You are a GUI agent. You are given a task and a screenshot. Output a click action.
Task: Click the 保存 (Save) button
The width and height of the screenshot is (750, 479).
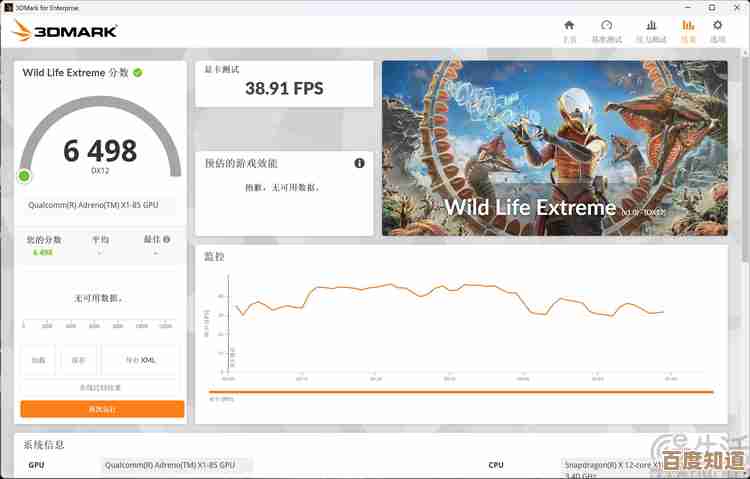[78, 360]
